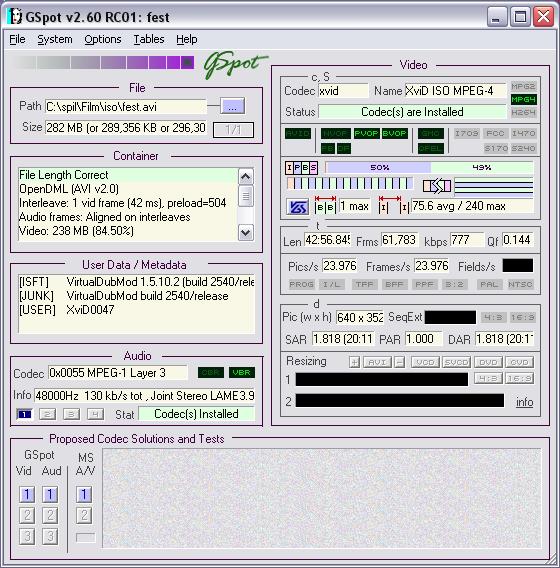Click the H264 indicator light
This screenshot has height=568, width=560.
523,113
